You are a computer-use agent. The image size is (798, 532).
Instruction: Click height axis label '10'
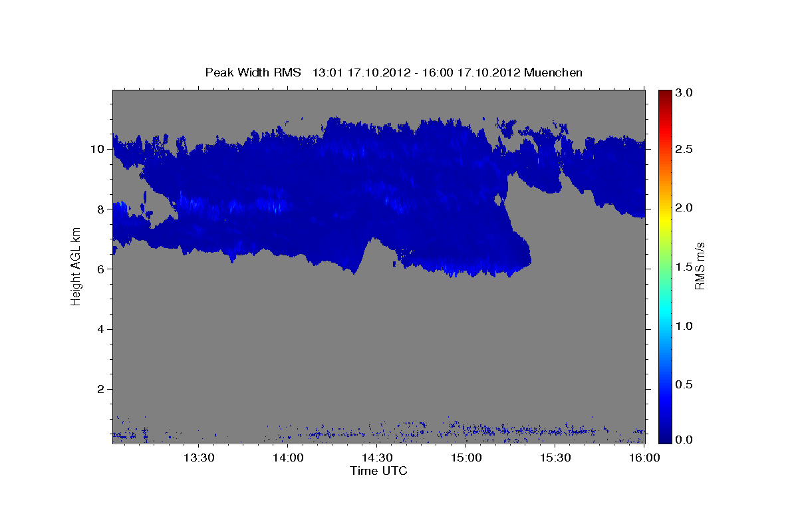98,149
